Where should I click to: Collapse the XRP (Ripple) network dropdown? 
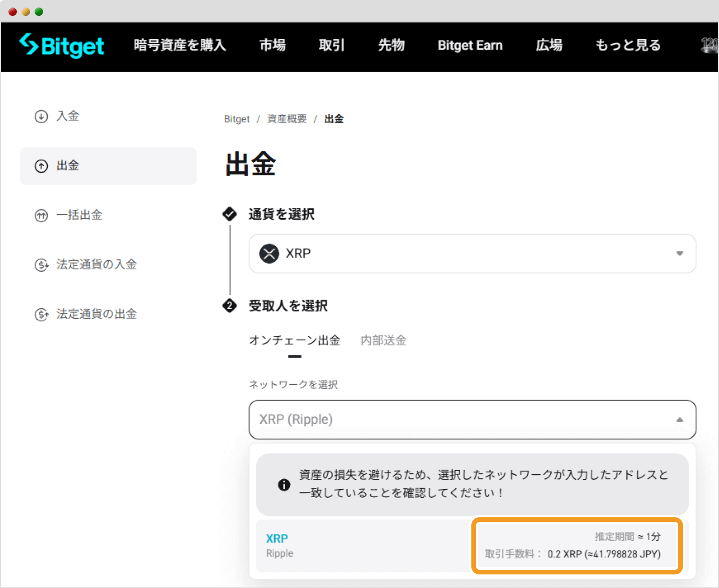point(680,420)
